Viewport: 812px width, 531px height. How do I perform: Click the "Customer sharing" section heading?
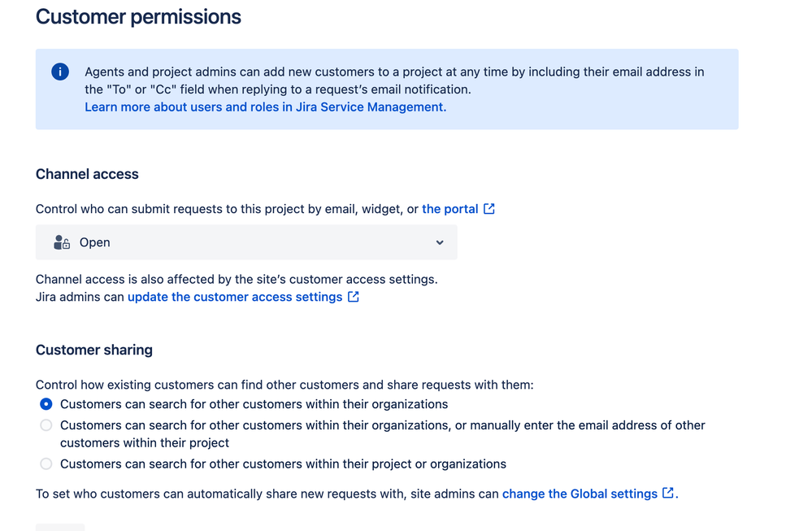[93, 350]
